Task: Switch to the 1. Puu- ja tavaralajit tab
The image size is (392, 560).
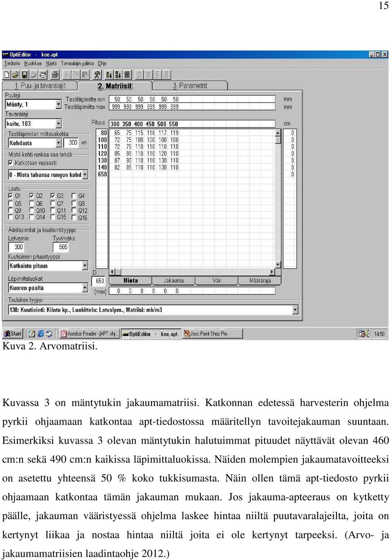Action: [40, 86]
